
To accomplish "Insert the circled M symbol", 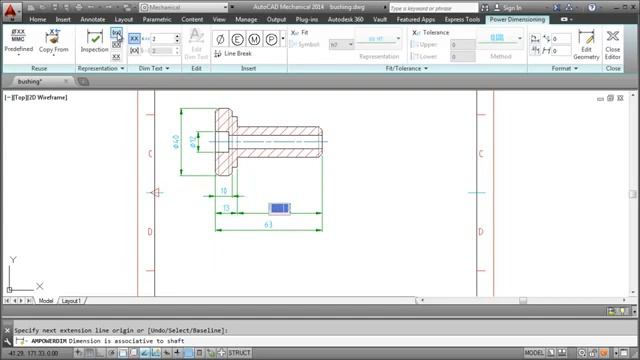I will 254,39.
